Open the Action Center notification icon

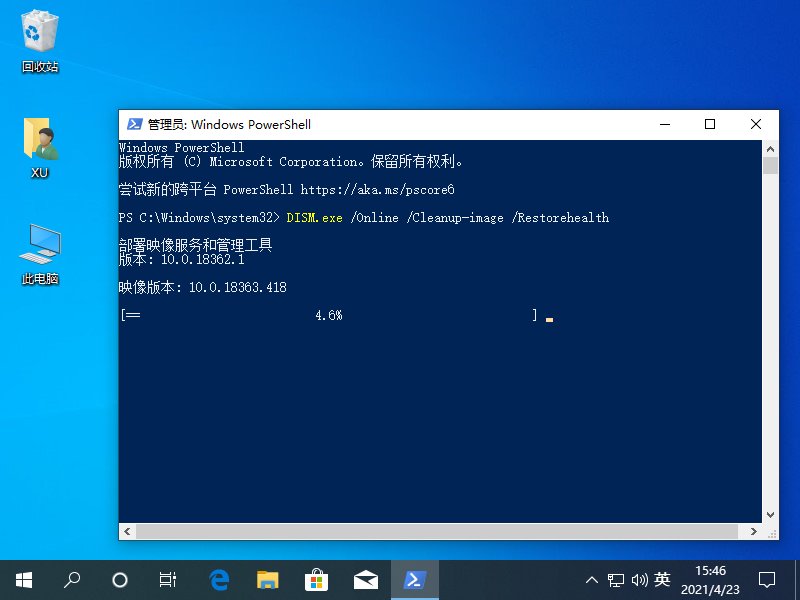766,580
